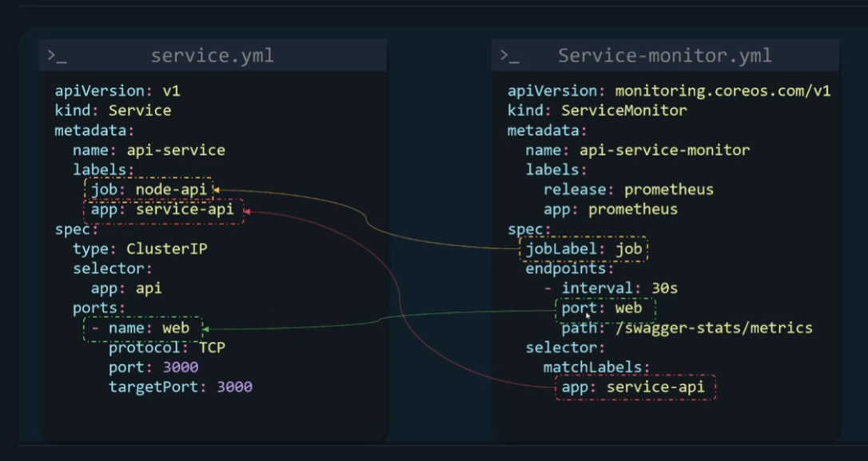Select the Service-monitor.yml title header
Image resolution: width=868 pixels, height=461 pixels.
(664, 56)
